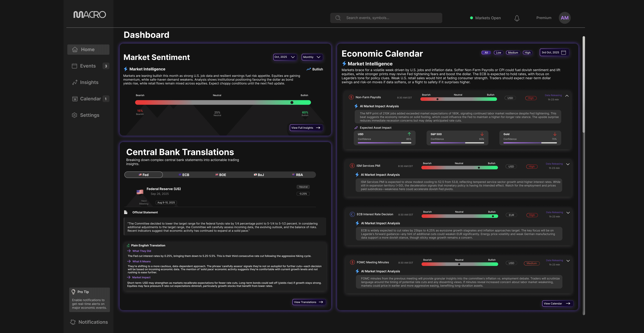Click the Aug 9-10, 2025 next meeting tag

(x=166, y=203)
